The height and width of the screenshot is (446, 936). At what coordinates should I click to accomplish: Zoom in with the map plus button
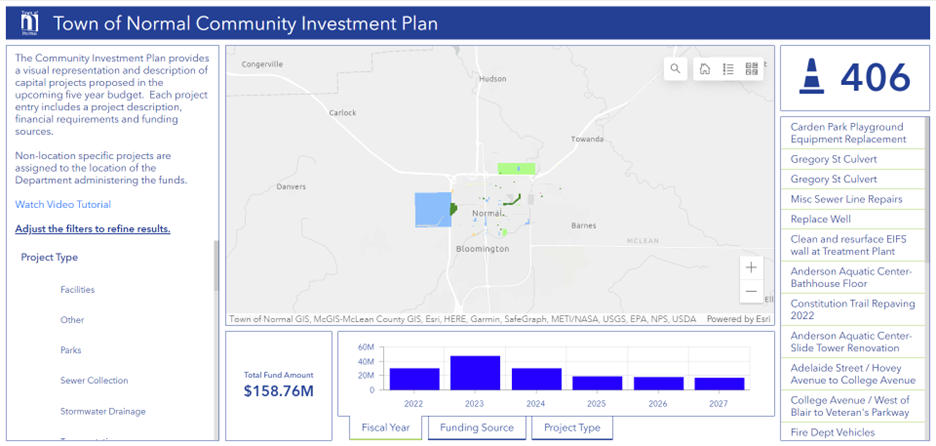point(751,267)
